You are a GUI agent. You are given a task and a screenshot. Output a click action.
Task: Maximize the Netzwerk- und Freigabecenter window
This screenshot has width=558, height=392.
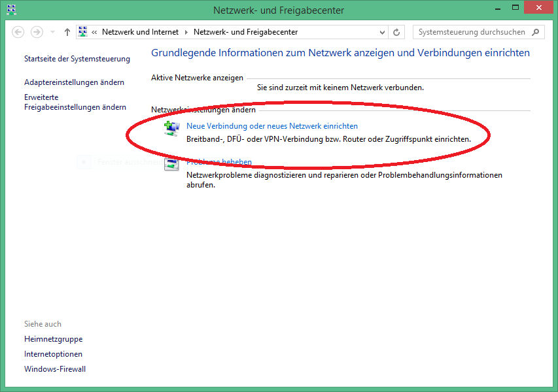(x=515, y=7)
